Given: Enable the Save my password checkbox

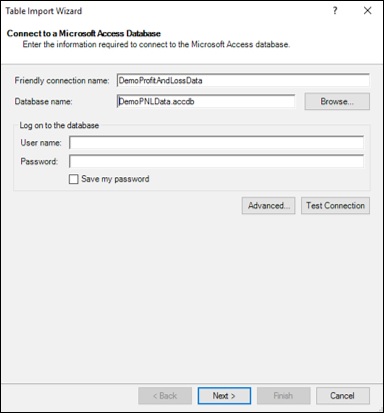Looking at the screenshot, I should pyautogui.click(x=73, y=179).
